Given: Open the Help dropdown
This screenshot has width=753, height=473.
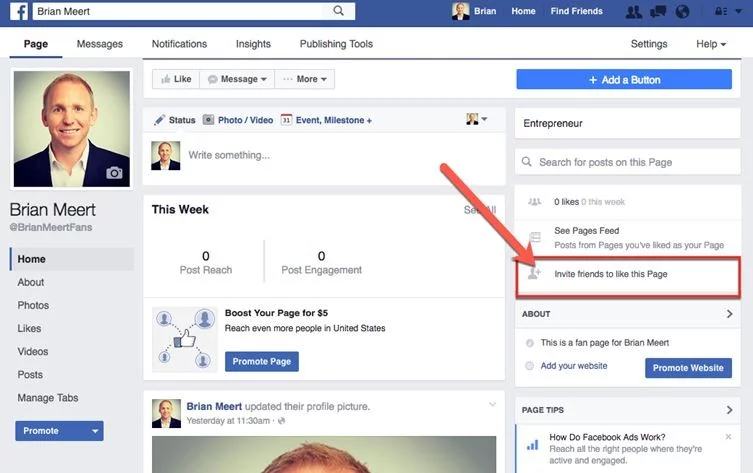Looking at the screenshot, I should click(x=711, y=44).
